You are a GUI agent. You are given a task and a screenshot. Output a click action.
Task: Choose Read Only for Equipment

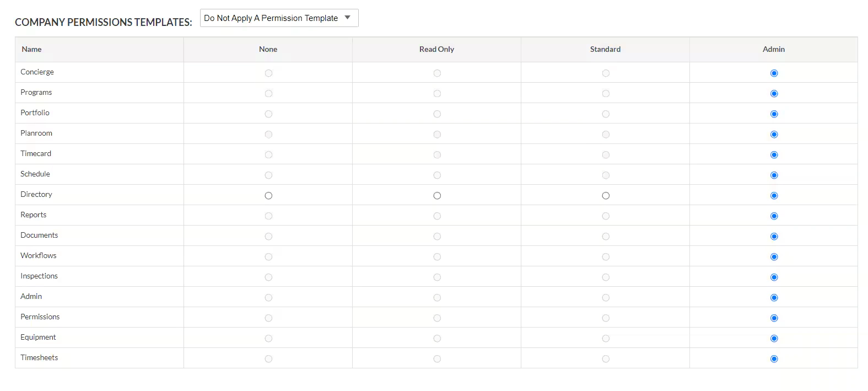pyautogui.click(x=437, y=338)
